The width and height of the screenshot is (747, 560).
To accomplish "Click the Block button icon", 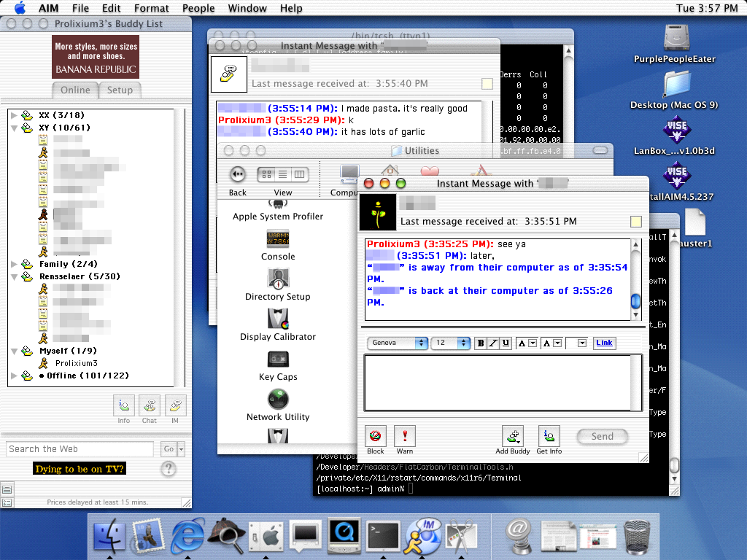I will click(x=375, y=436).
